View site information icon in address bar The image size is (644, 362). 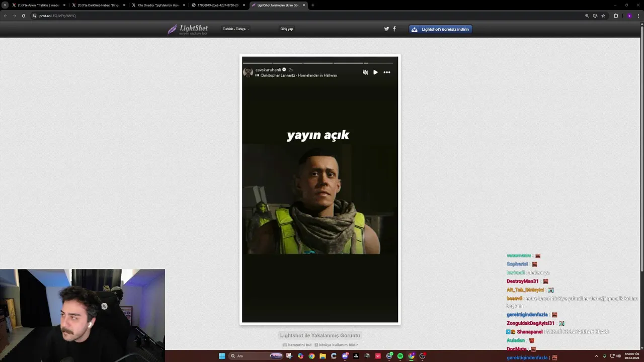[x=35, y=16]
